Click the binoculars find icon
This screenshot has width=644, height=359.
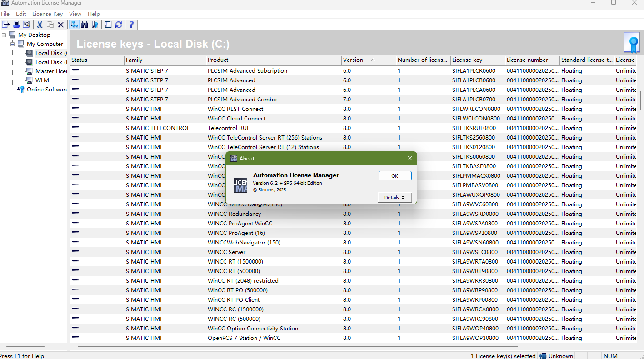click(x=85, y=25)
